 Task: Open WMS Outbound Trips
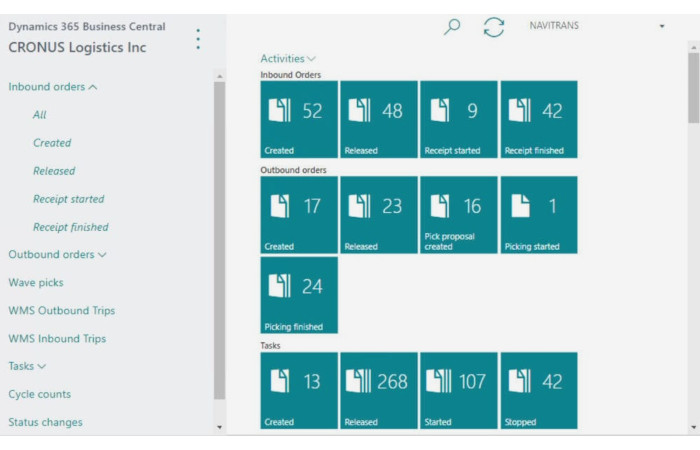pos(62,311)
